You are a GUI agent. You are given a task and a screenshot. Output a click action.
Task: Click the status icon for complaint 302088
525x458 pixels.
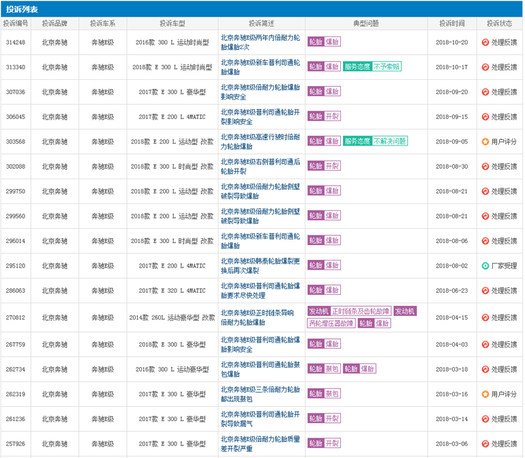(485, 166)
